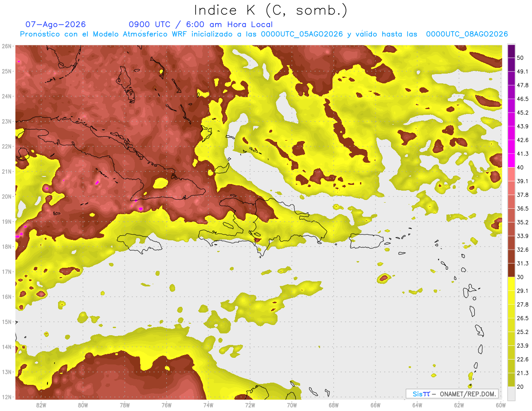Click the colorbar value "42.6"
Image resolution: width=532 pixels, height=411 pixels.
pyautogui.click(x=523, y=140)
